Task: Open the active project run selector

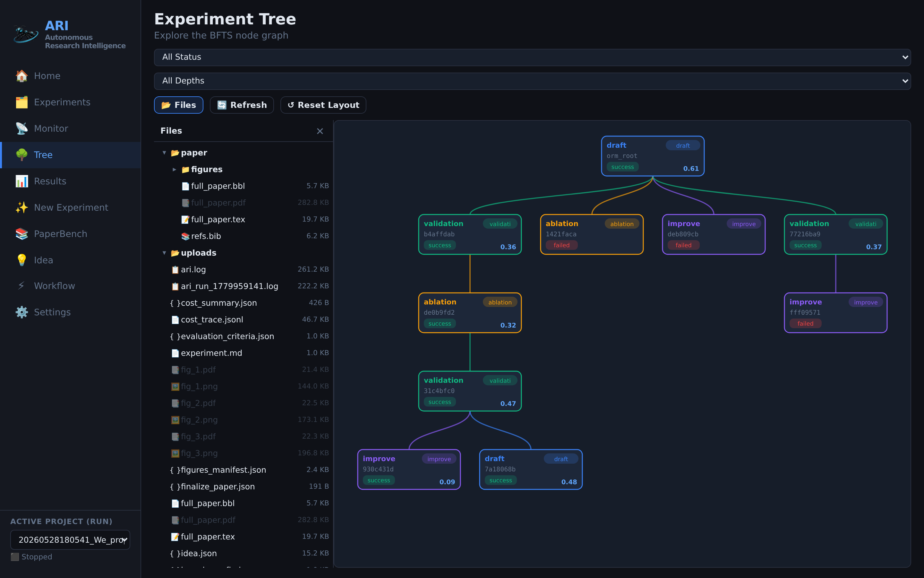Action: tap(70, 540)
